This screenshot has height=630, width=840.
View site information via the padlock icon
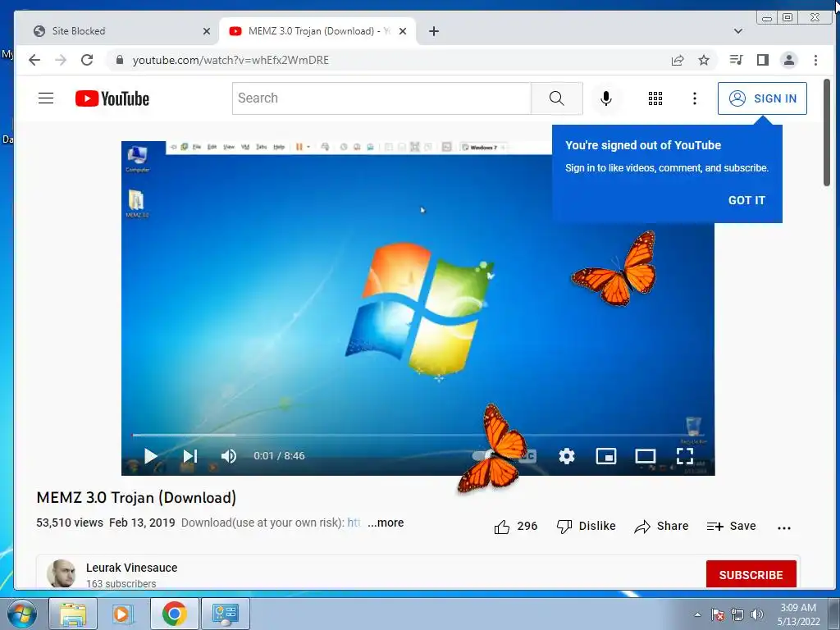[120, 60]
